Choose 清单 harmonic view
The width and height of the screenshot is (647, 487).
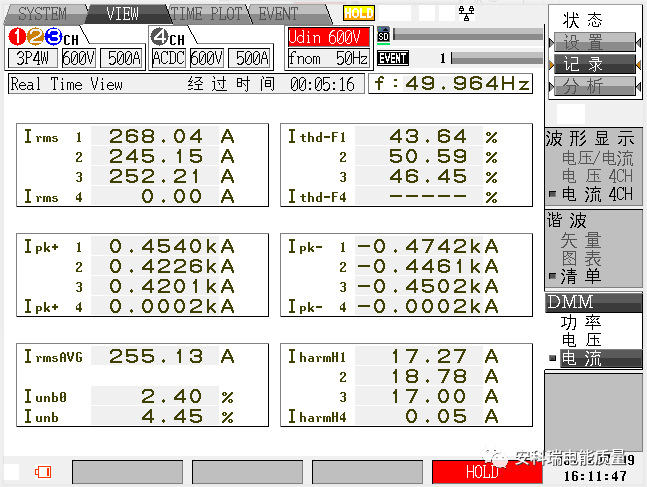[x=581, y=276]
